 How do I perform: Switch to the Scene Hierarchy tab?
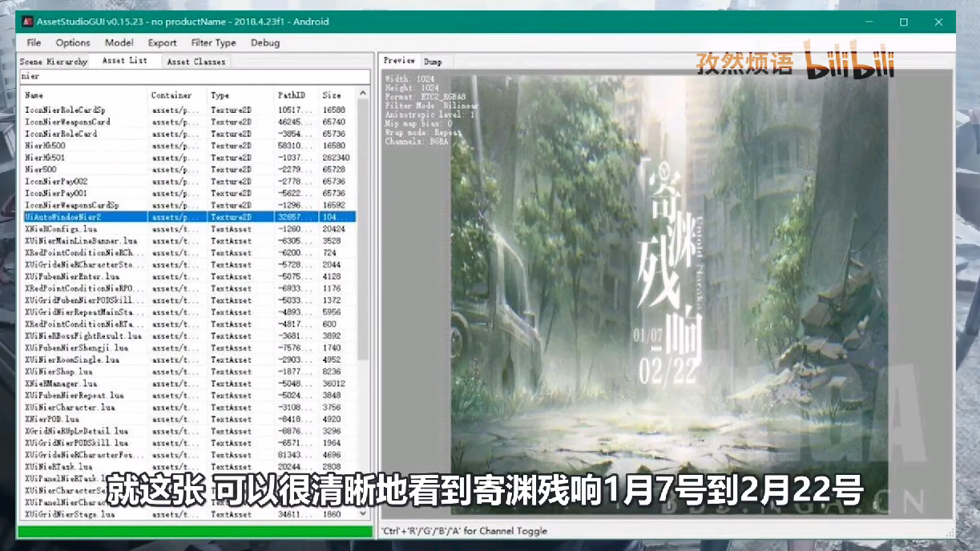(54, 62)
